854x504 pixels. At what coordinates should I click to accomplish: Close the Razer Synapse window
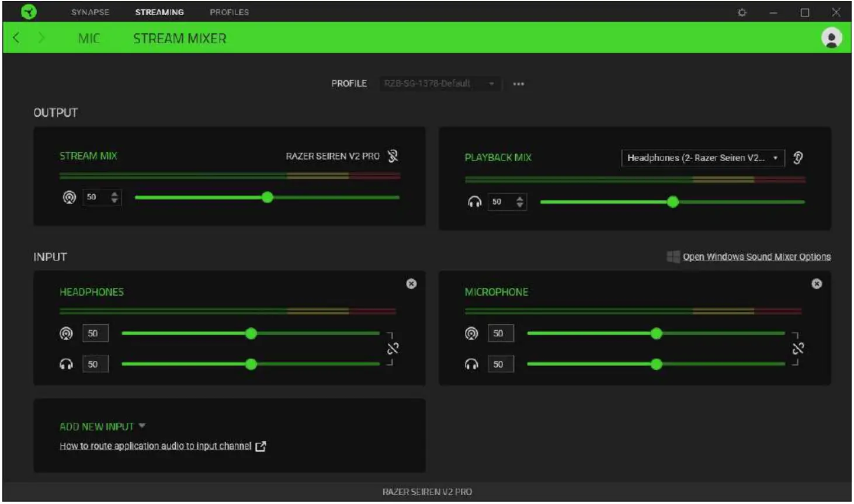pos(836,12)
